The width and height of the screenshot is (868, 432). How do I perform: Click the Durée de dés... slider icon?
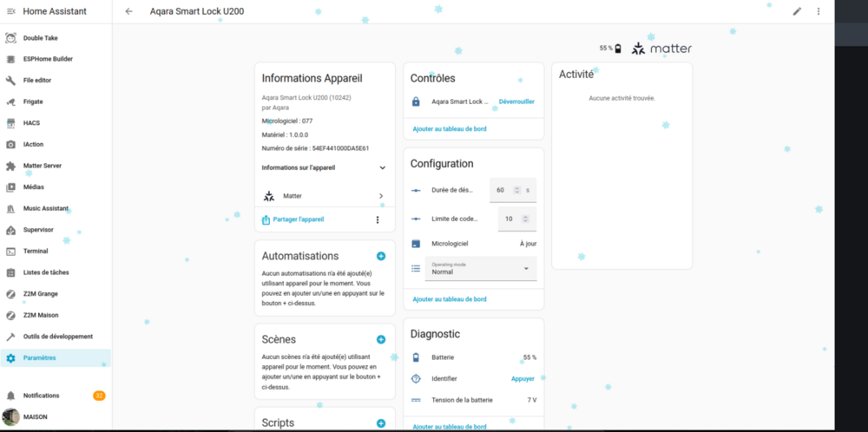coord(417,190)
